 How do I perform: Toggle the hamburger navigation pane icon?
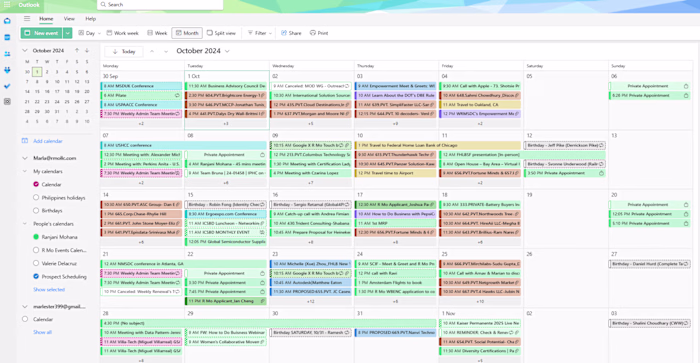pyautogui.click(x=27, y=19)
